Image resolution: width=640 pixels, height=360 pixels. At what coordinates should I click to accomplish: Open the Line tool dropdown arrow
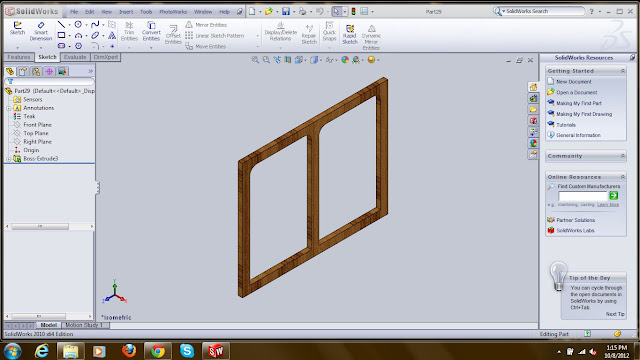point(69,25)
